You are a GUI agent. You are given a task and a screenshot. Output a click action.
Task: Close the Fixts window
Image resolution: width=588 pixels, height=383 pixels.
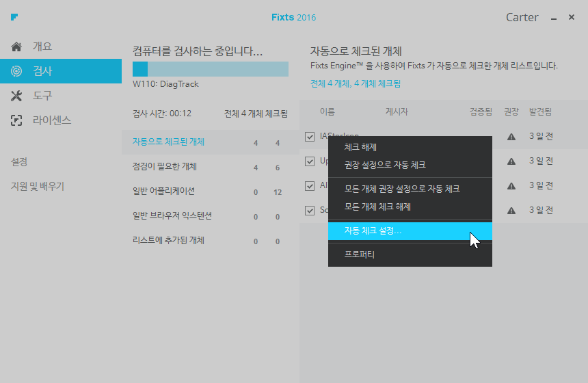[572, 17]
